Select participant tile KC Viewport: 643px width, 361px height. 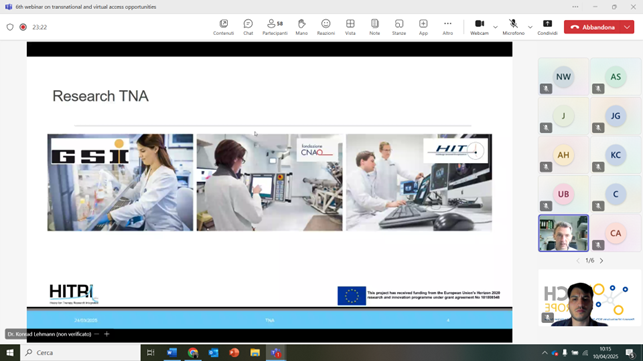coord(616,155)
